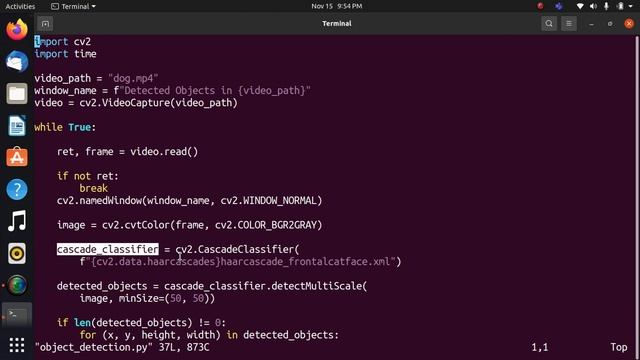Click 'if not ret:' line
This screenshot has width=640, height=360.
coord(88,176)
